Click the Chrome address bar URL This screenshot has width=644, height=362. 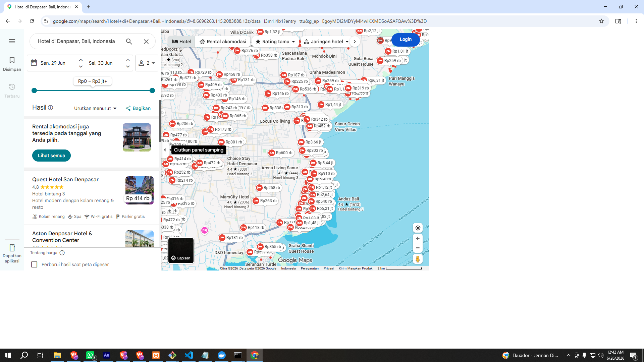point(240,21)
